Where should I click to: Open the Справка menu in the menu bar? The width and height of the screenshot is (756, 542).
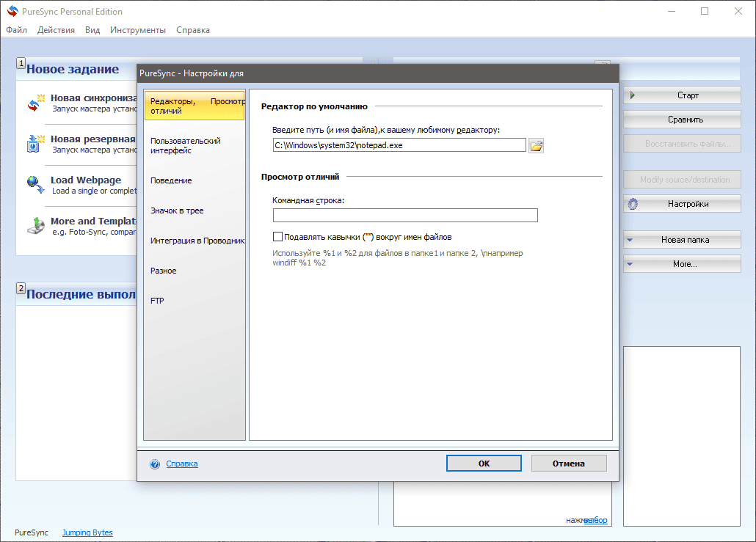193,30
